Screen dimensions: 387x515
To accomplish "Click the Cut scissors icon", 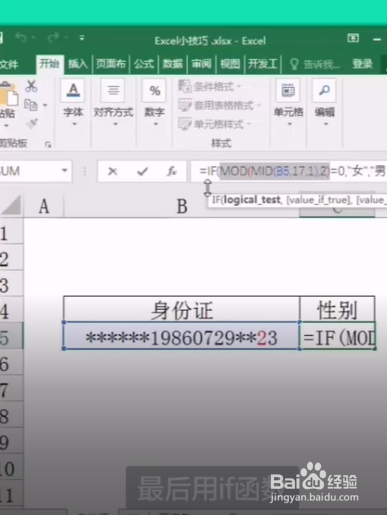I will [x=31, y=86].
